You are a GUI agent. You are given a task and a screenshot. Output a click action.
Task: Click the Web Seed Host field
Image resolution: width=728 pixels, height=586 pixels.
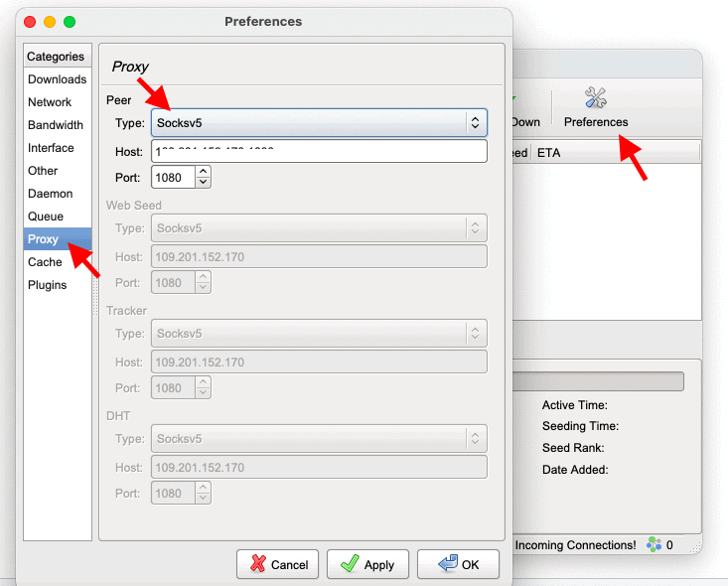(319, 257)
